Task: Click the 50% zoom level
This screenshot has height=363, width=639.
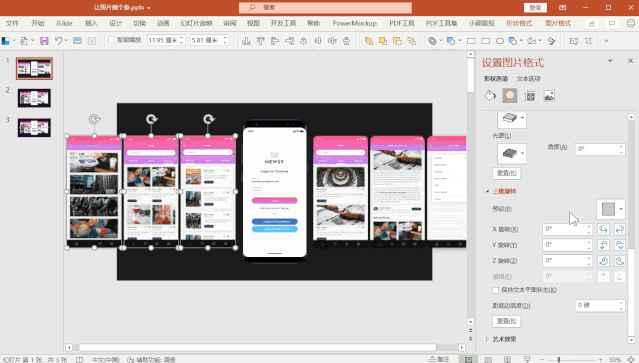Action: tap(615, 359)
